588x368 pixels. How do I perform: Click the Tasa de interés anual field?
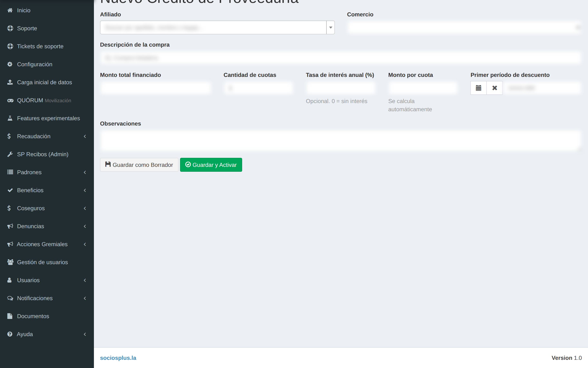[341, 88]
